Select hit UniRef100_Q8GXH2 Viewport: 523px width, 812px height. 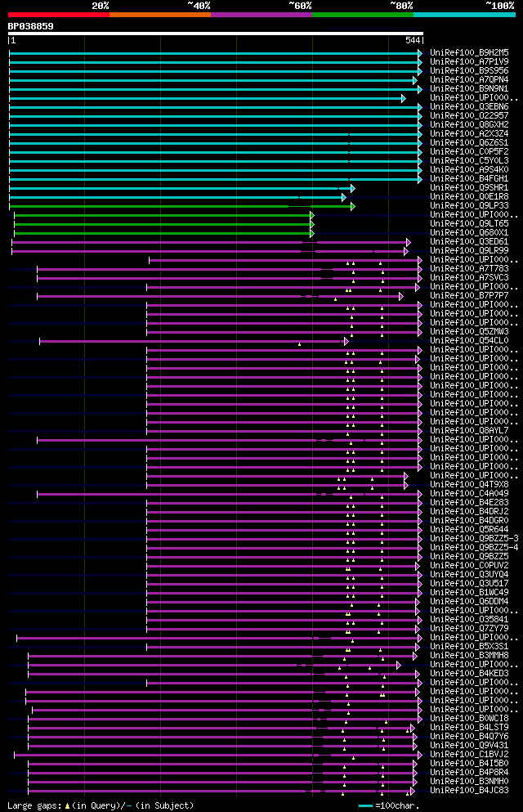pyautogui.click(x=469, y=125)
